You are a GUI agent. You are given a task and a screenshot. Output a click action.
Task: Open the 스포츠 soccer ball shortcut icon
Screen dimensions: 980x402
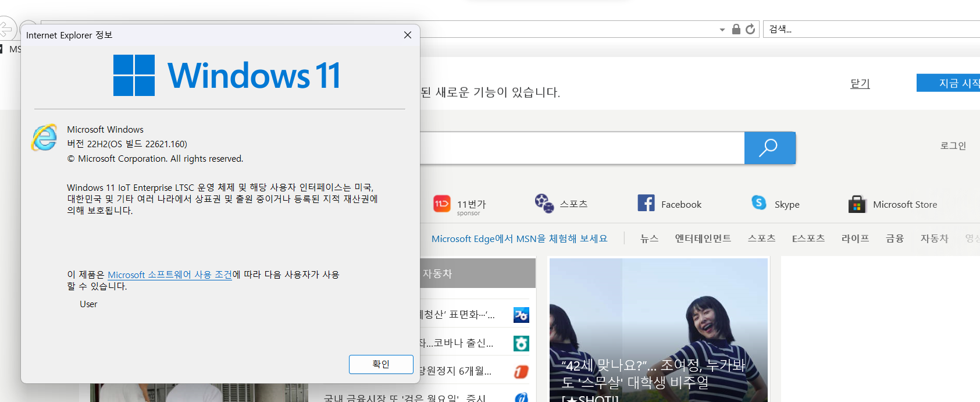[544, 203]
